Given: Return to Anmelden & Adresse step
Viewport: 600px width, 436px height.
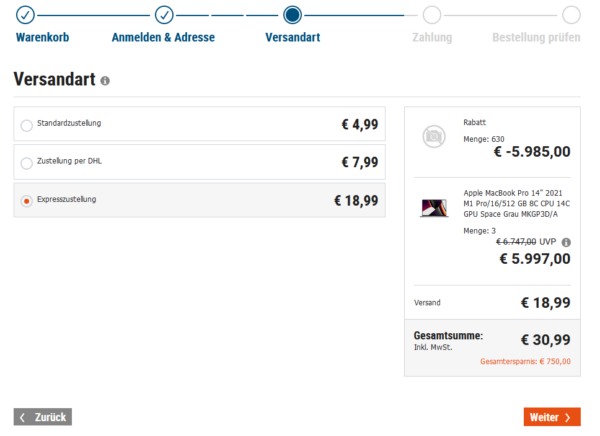Looking at the screenshot, I should tap(163, 38).
